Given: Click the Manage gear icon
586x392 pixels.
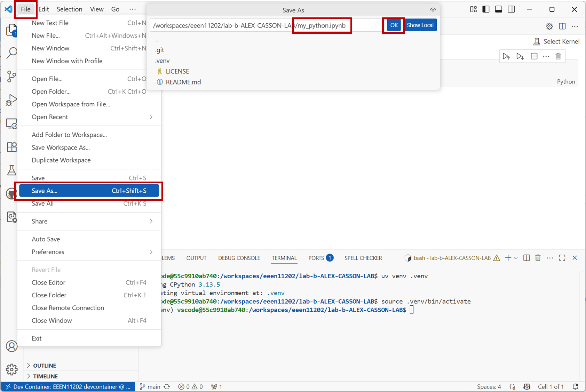Looking at the screenshot, I should click(11, 369).
